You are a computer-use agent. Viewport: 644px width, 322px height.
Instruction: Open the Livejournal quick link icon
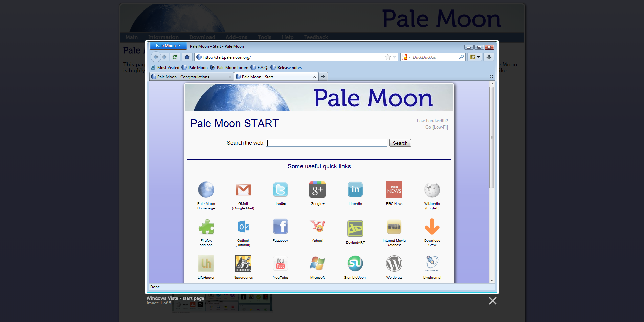point(432,263)
